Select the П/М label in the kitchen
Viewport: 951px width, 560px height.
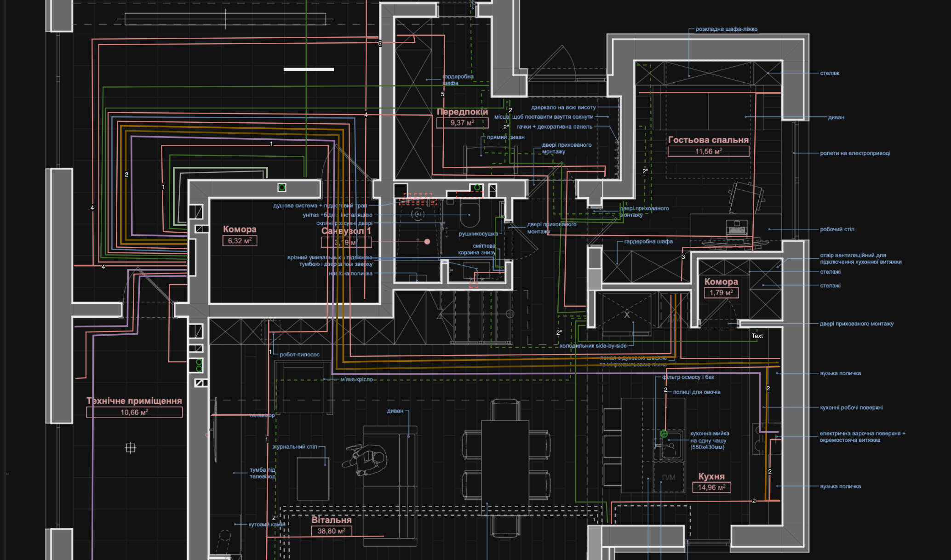click(x=669, y=477)
